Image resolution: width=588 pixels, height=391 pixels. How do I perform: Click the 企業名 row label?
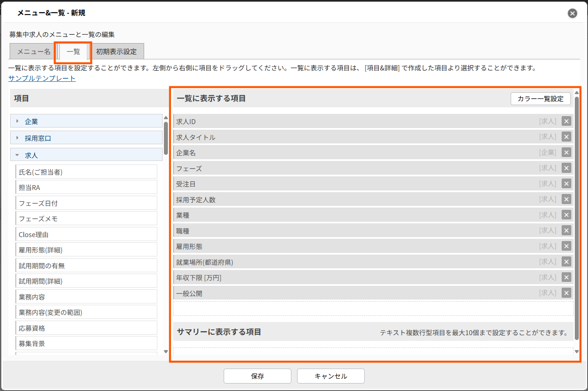[x=186, y=153]
